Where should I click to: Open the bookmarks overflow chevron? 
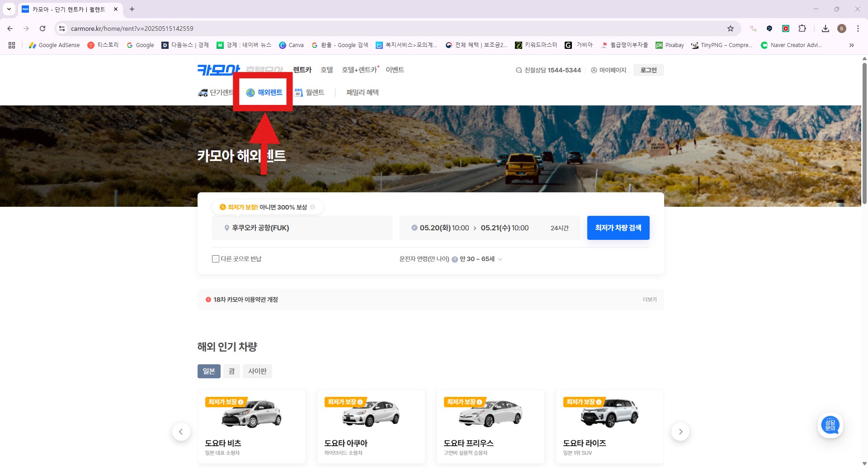point(851,45)
